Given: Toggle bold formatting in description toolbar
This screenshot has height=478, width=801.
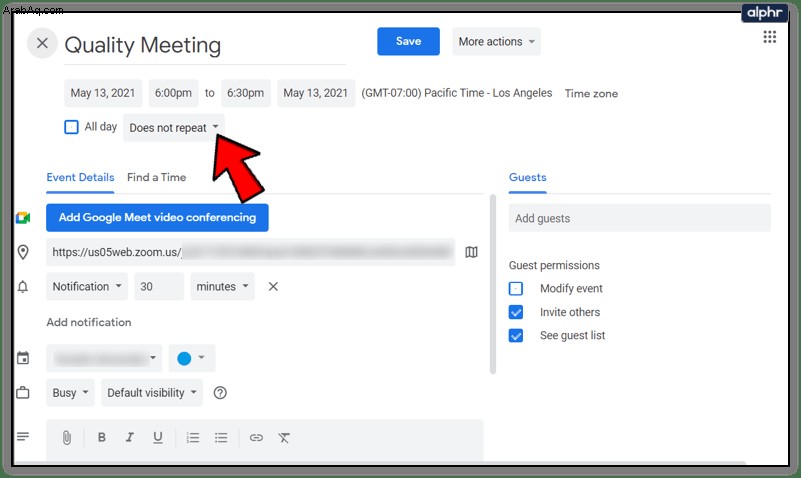Looking at the screenshot, I should click(102, 437).
